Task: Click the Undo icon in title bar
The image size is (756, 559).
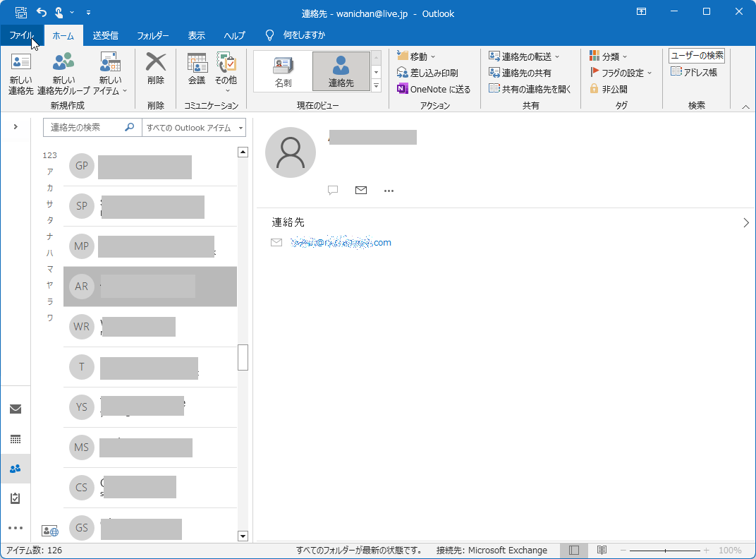Action: pyautogui.click(x=42, y=12)
